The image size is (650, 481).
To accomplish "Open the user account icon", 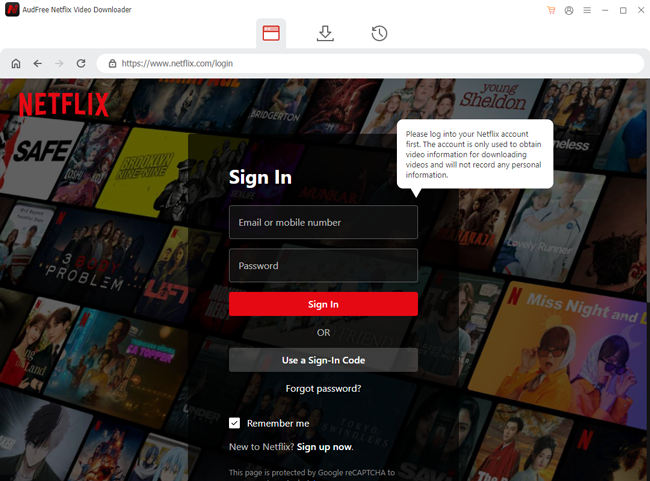I will coord(569,10).
